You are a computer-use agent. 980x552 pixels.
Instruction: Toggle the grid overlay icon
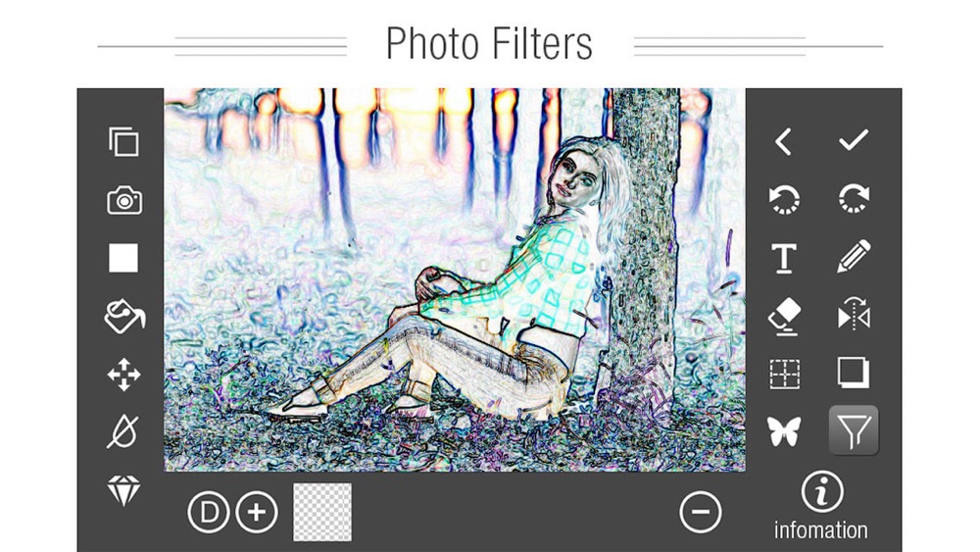click(x=784, y=374)
